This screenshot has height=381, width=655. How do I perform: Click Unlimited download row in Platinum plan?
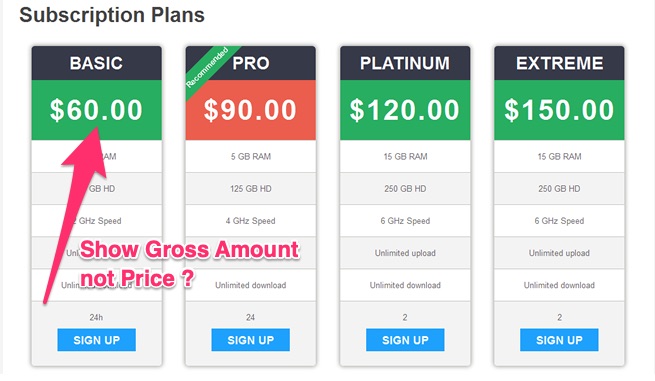(405, 285)
